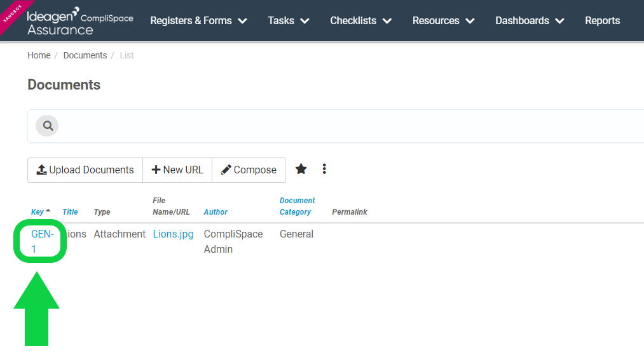Open the Lions.jpg file link
The image size is (644, 355).
point(173,234)
